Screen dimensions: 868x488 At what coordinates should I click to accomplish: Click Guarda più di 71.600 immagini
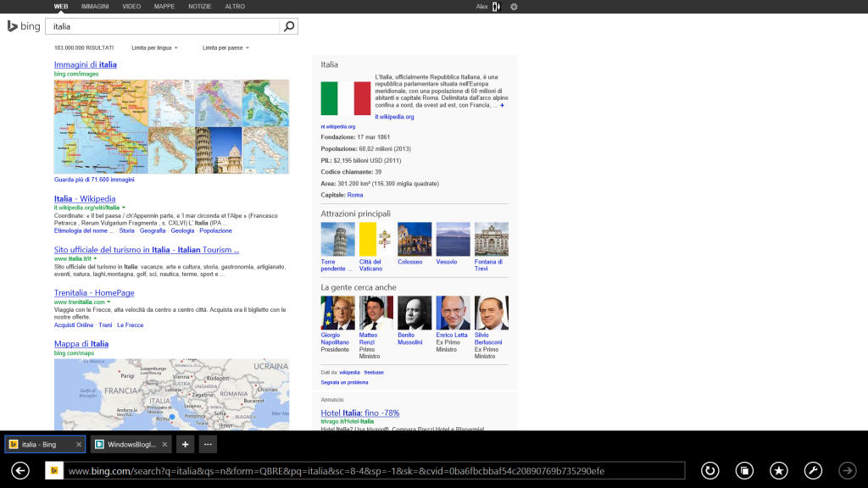(96, 180)
